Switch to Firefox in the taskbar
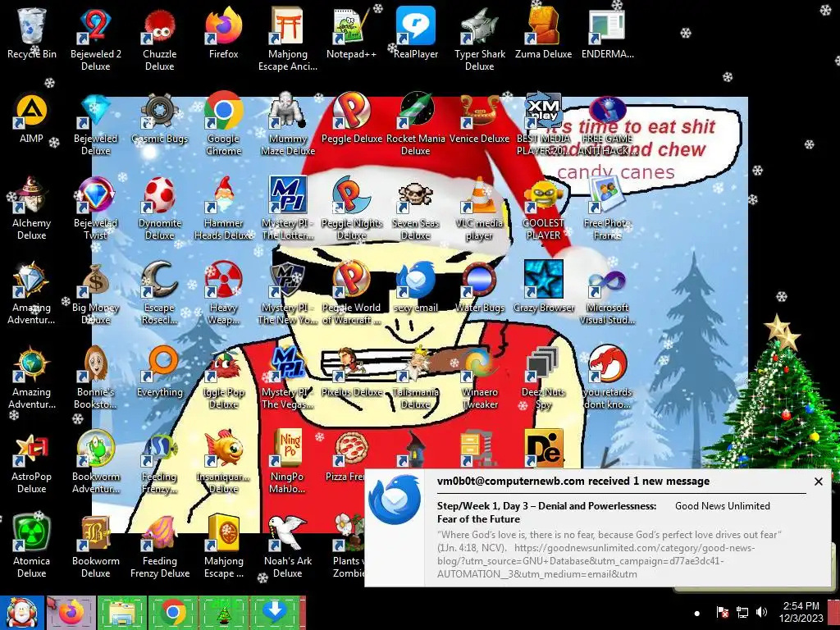840x630 pixels. pyautogui.click(x=71, y=613)
